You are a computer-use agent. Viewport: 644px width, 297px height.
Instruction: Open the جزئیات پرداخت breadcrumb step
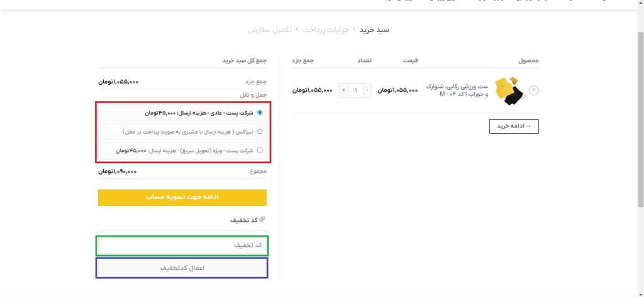326,30
